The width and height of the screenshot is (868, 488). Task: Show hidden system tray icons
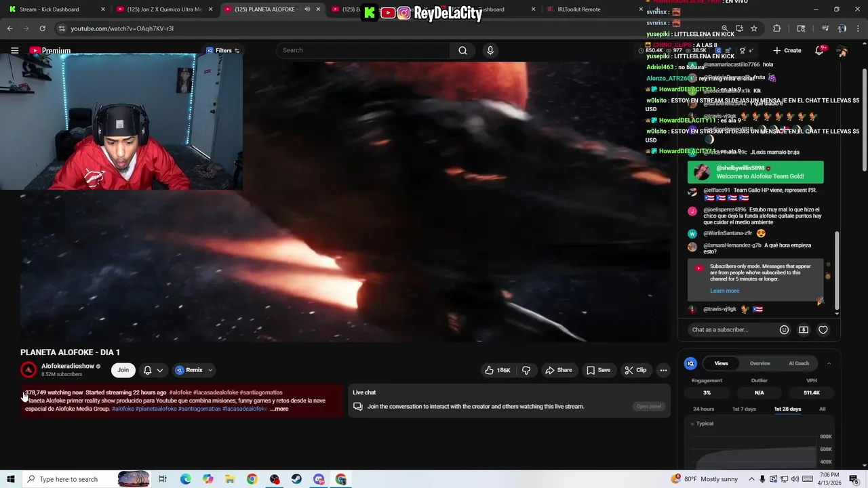[x=751, y=479]
